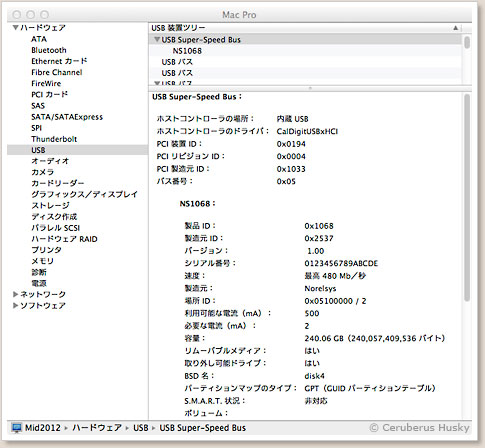Open the FireWire category
This screenshot has height=448, width=485.
point(46,83)
